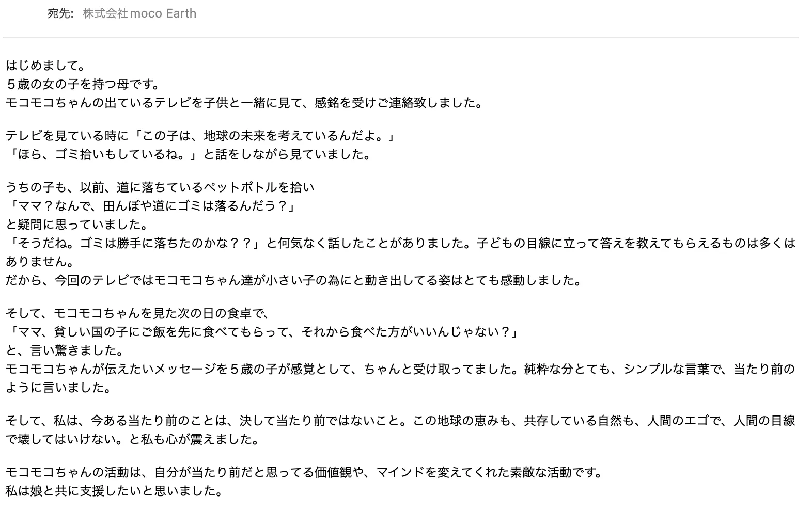This screenshot has height=512, width=812.
Task: Click the line と、言い驚きました
Action: pos(65,350)
